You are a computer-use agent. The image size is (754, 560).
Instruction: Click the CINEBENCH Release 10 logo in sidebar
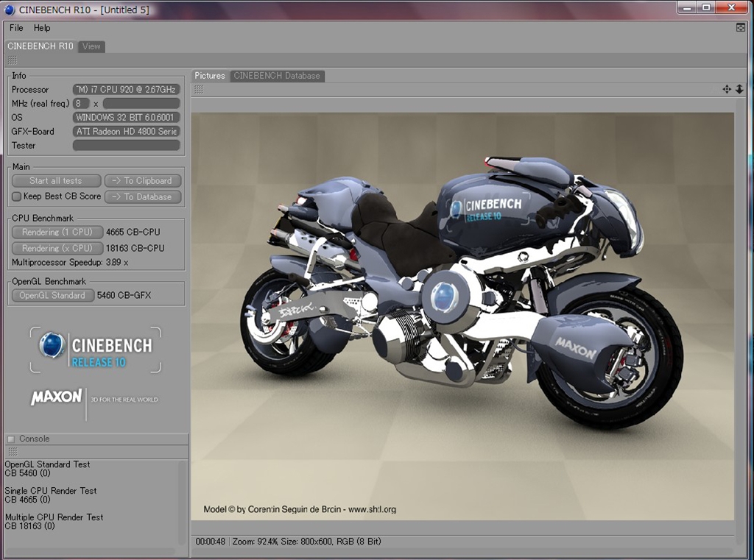click(x=96, y=350)
